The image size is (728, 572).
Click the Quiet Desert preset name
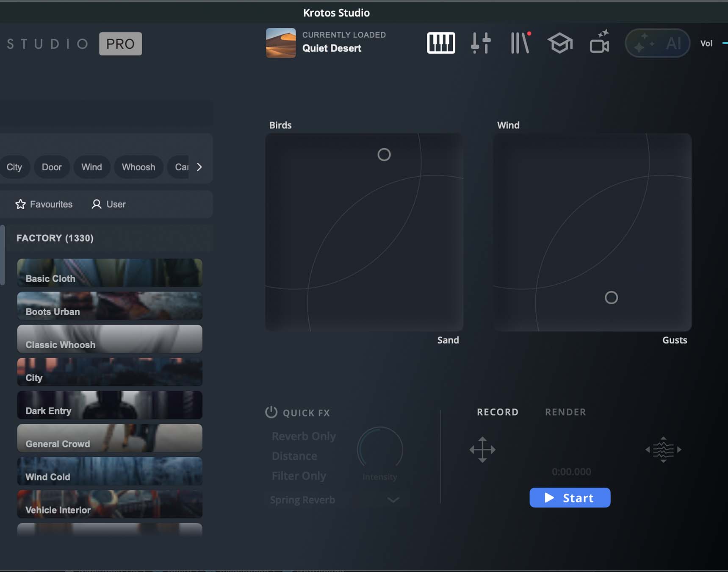click(x=332, y=48)
